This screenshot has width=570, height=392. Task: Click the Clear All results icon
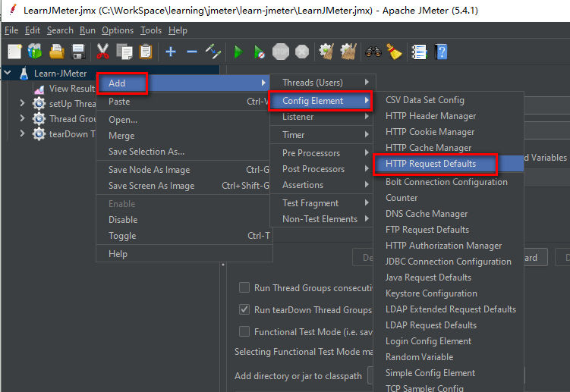348,52
